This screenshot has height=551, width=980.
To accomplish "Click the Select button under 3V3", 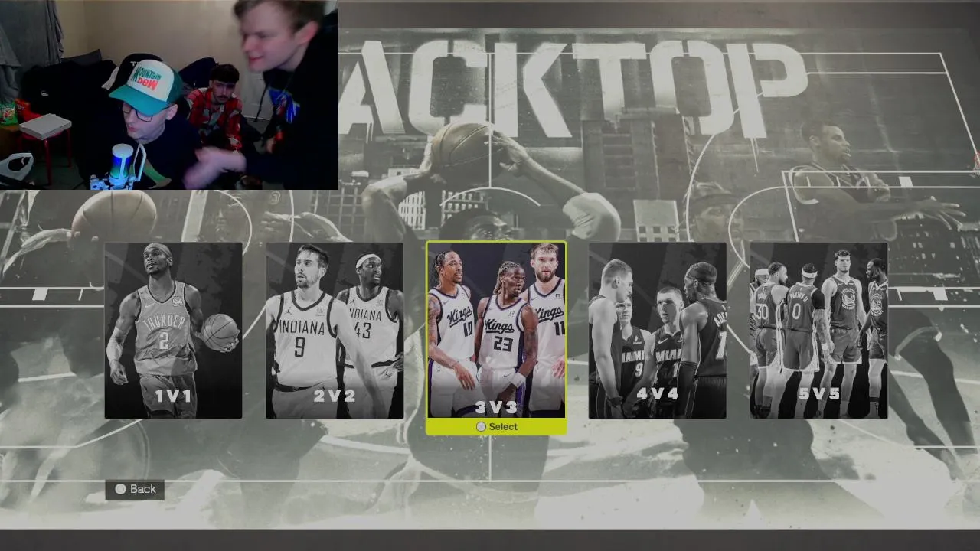I will point(496,427).
